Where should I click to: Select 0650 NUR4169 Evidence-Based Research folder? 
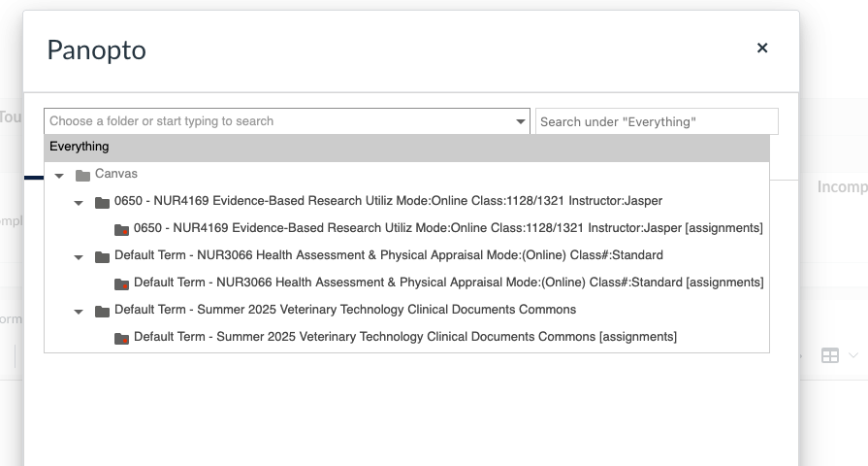[x=388, y=201]
